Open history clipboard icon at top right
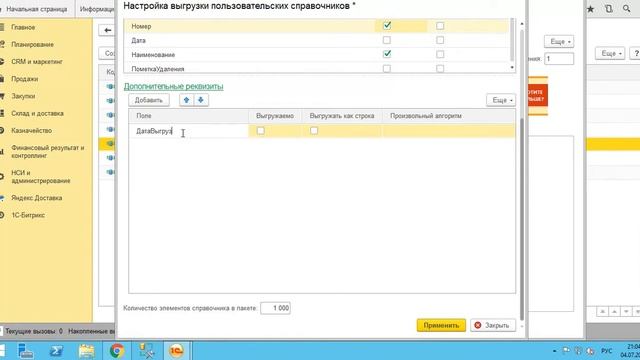The image size is (640, 360). [x=609, y=9]
